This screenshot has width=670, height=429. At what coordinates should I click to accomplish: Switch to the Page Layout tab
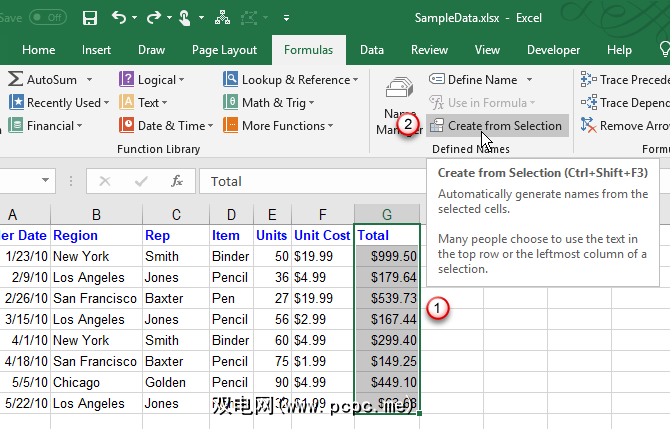pyautogui.click(x=224, y=50)
